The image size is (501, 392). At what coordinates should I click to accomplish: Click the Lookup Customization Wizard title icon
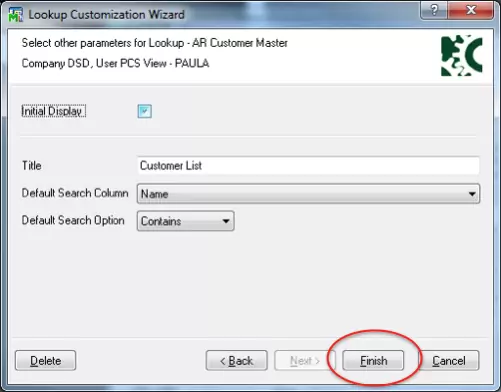click(15, 15)
